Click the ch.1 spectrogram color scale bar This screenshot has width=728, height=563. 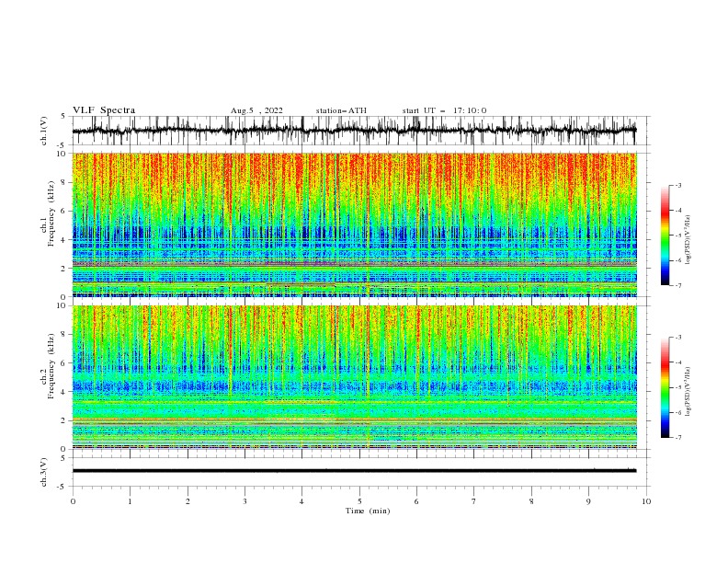[665, 236]
